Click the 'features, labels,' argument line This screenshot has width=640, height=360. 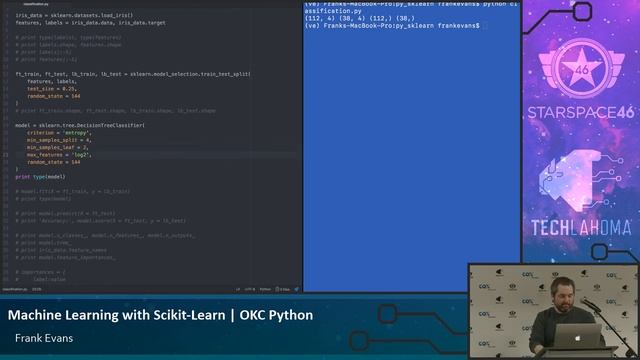coord(52,82)
